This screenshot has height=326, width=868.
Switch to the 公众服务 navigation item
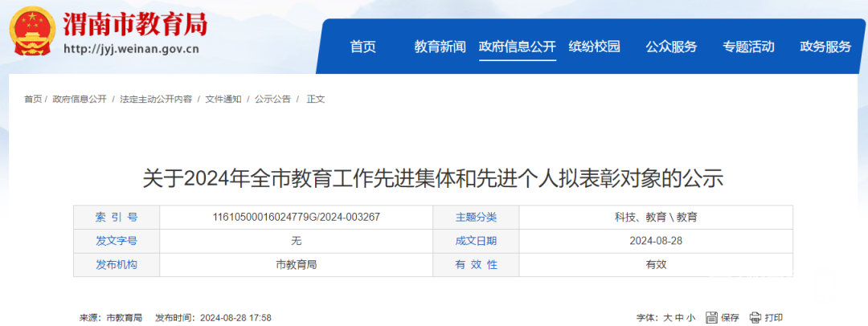pos(671,47)
